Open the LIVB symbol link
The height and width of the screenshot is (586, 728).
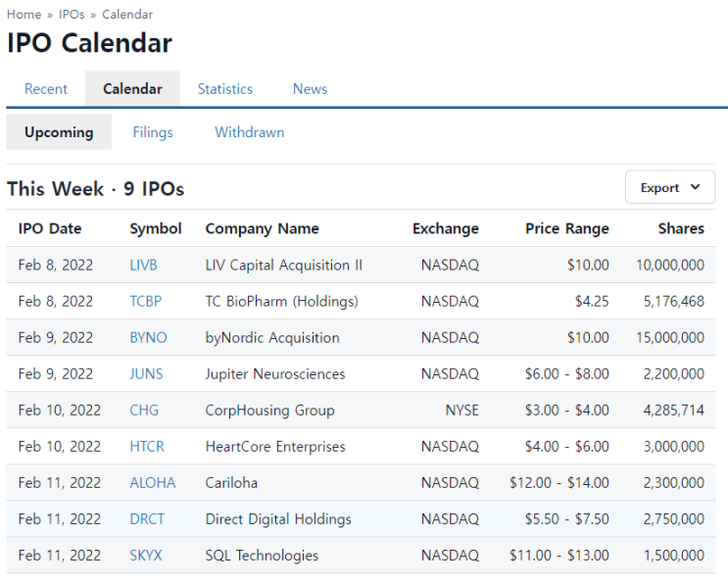tap(143, 265)
